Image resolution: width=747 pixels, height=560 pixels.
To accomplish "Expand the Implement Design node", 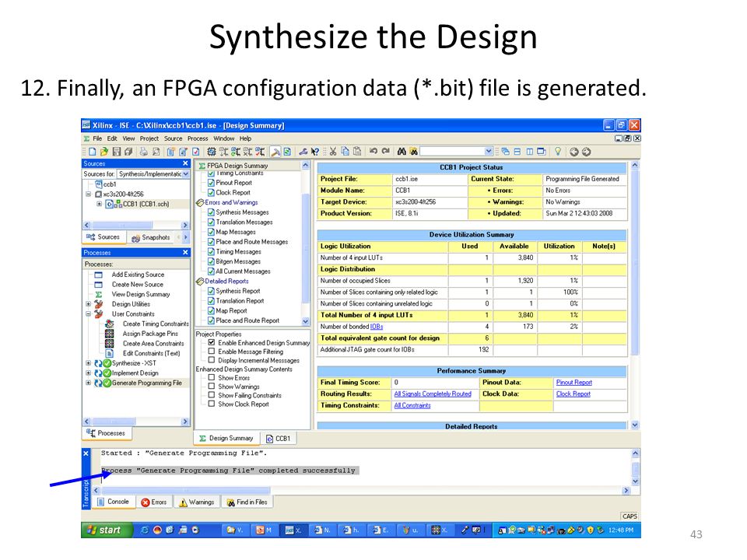I will click(x=88, y=373).
